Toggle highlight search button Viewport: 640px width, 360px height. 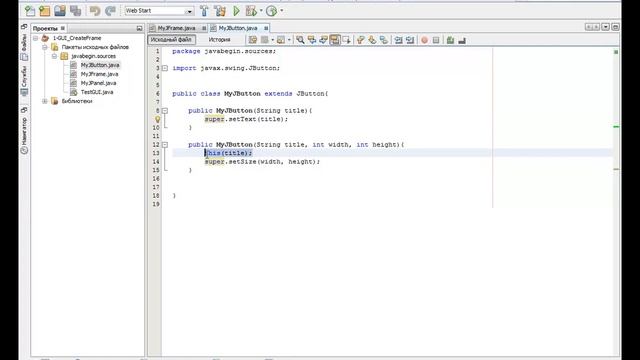[x=335, y=40]
